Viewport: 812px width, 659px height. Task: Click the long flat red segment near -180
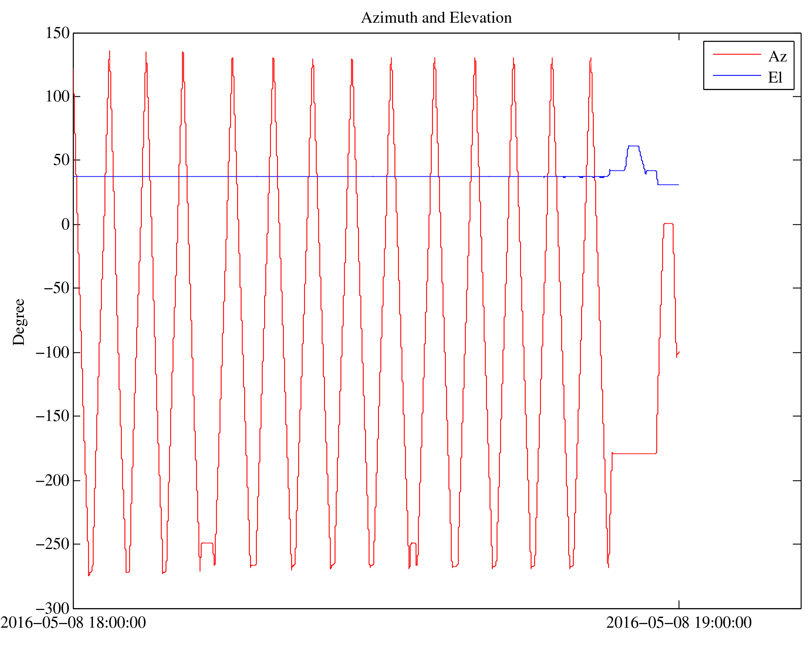point(634,453)
